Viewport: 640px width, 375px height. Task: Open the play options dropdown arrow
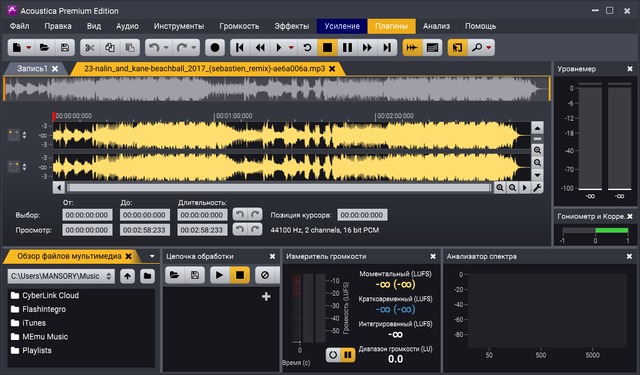[291, 48]
